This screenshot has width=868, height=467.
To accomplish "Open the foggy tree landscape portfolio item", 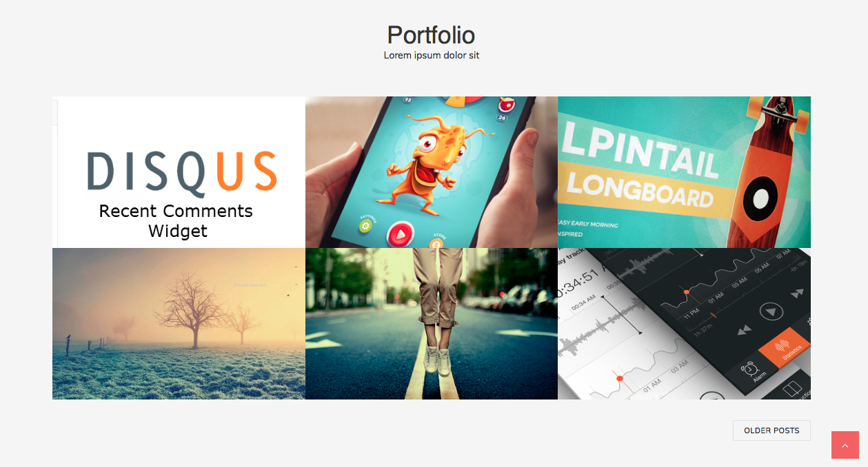I will (x=179, y=324).
